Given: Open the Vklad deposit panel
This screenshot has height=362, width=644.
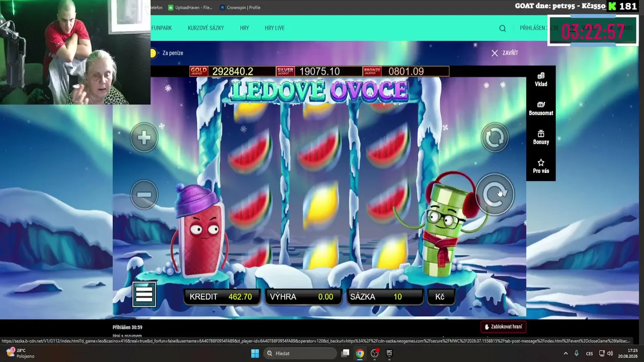Looking at the screenshot, I should 541,79.
